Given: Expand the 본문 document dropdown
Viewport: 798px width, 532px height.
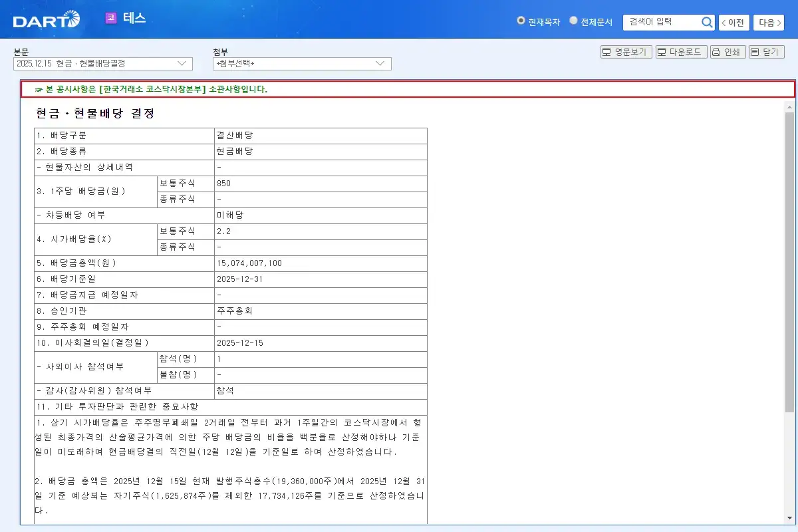Looking at the screenshot, I should (x=103, y=63).
